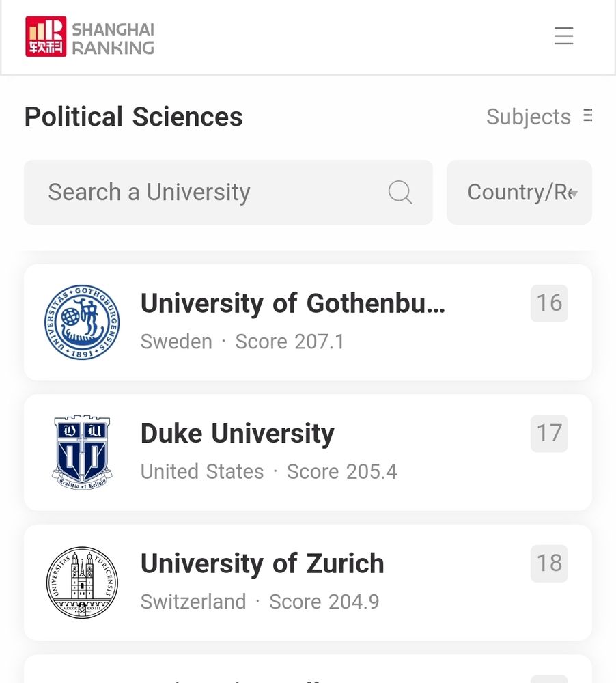Open the Subjects selector
The height and width of the screenshot is (683, 616).
tap(540, 116)
